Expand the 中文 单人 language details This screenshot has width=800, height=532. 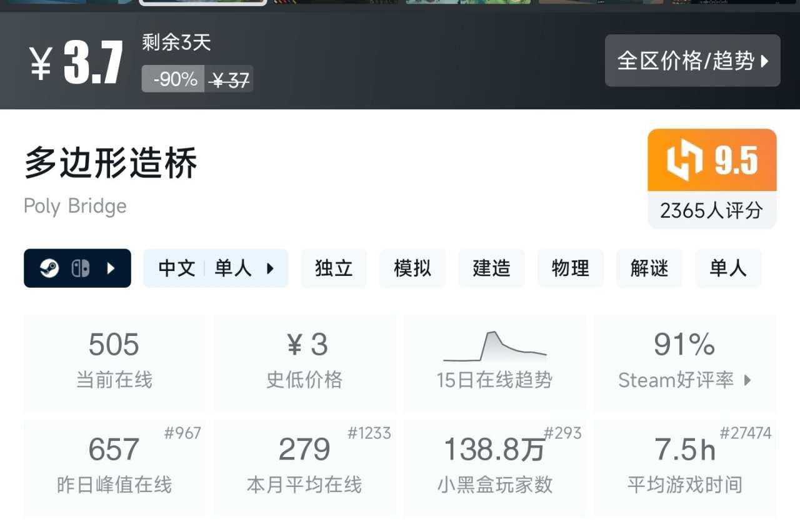pyautogui.click(x=216, y=268)
